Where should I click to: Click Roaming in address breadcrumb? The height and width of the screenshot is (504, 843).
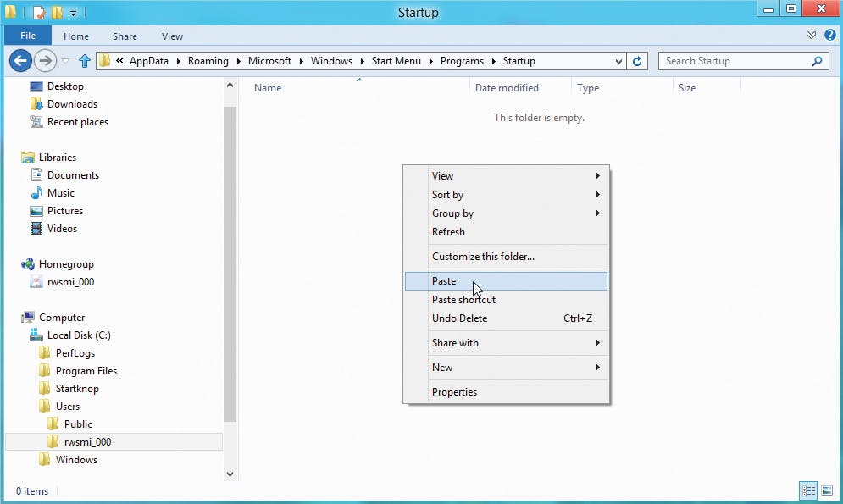coord(208,61)
